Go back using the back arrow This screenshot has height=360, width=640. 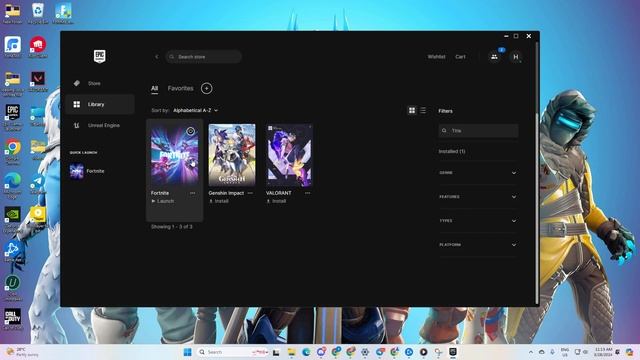point(157,57)
